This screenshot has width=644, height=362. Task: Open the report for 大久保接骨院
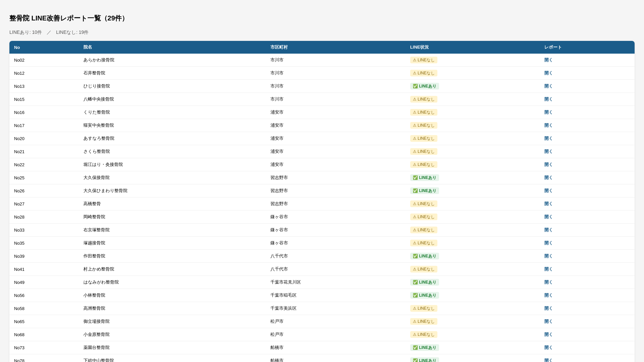[548, 178]
